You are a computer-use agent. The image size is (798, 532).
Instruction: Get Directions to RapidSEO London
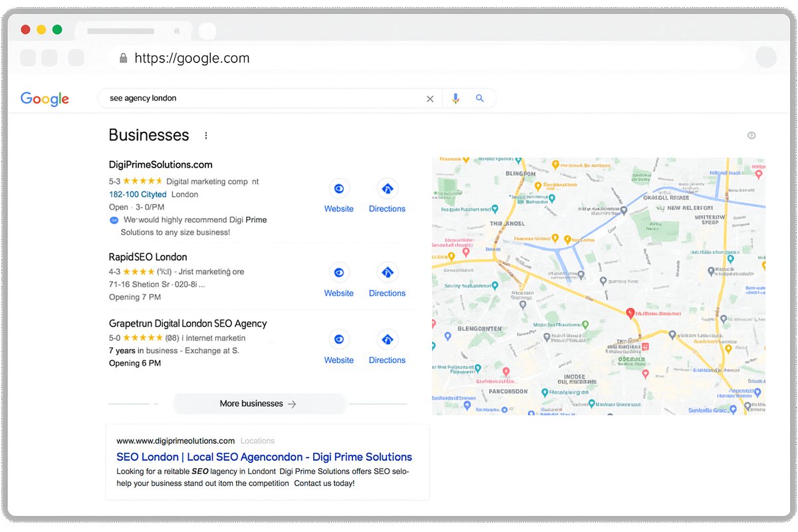[387, 281]
